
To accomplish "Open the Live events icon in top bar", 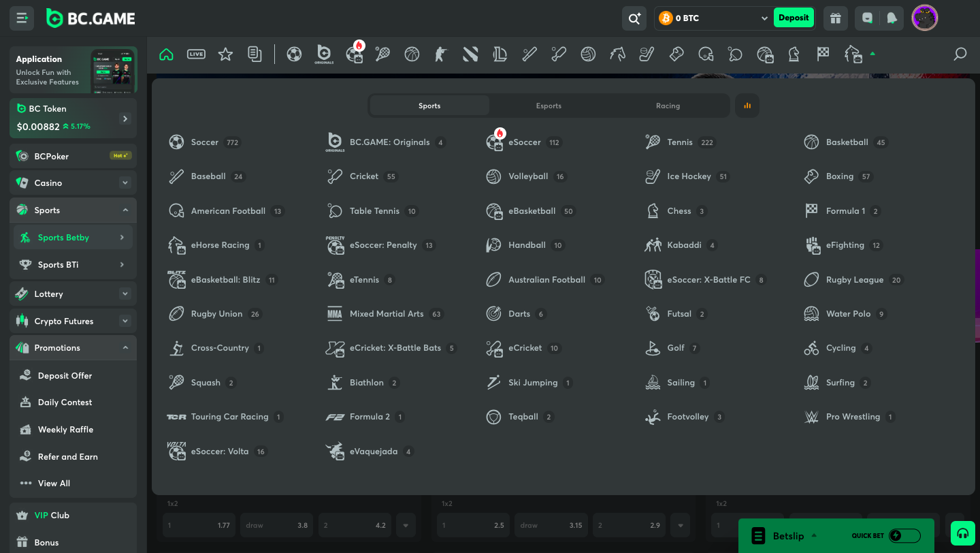I will coord(196,54).
